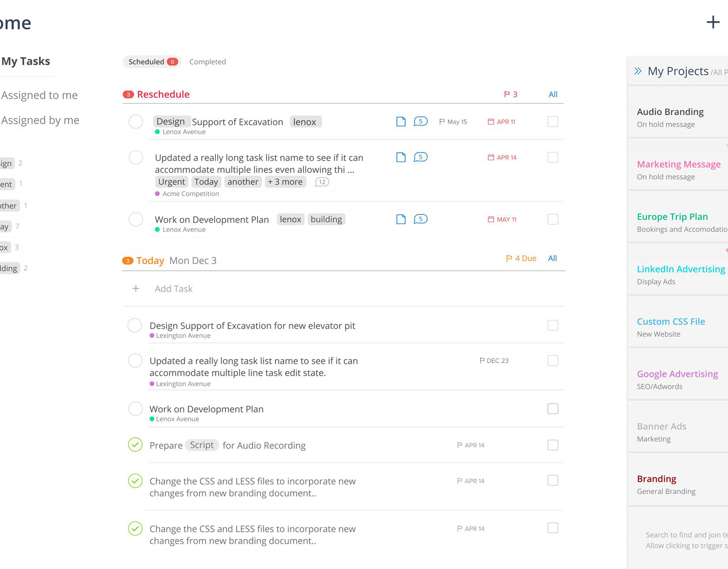Open the document icon on the long Reschedule task
Image resolution: width=728 pixels, height=569 pixels.
pos(401,157)
